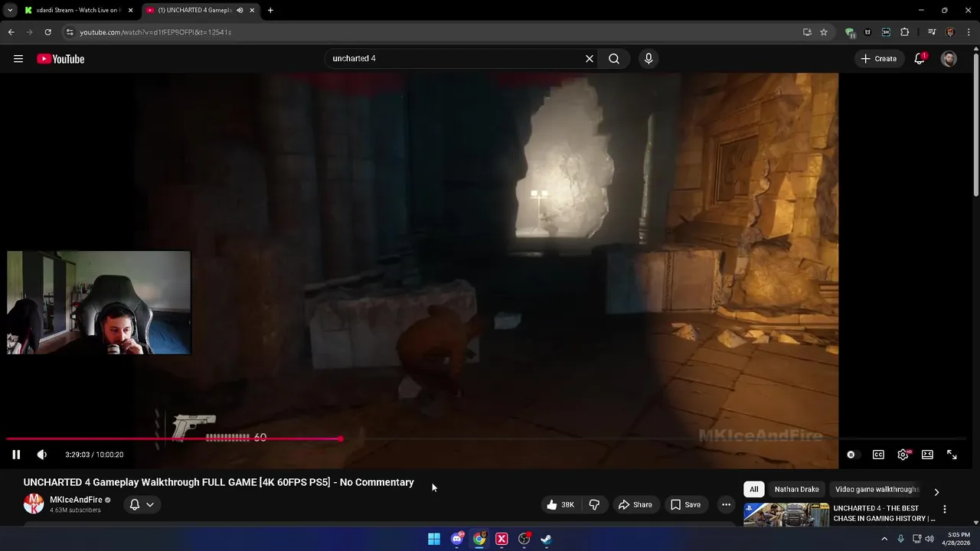Like the video (38K thumbs up)
The width and height of the screenshot is (980, 551).
pyautogui.click(x=560, y=505)
